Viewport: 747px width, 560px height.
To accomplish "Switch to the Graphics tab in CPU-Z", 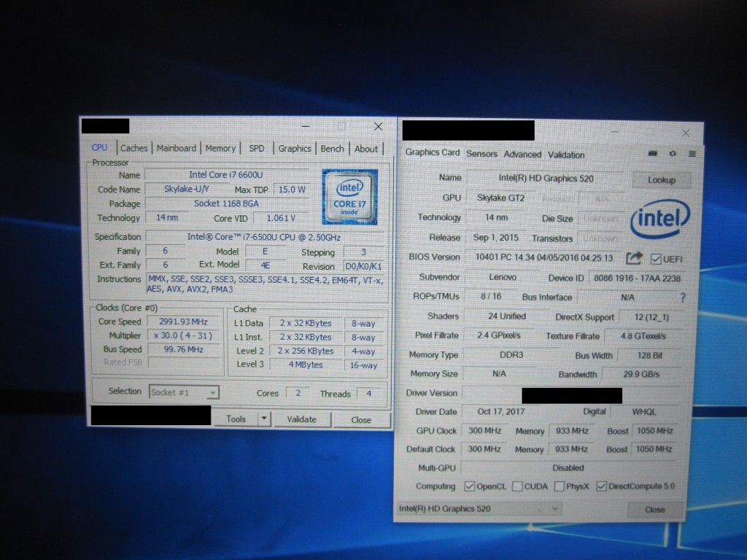I will [295, 149].
